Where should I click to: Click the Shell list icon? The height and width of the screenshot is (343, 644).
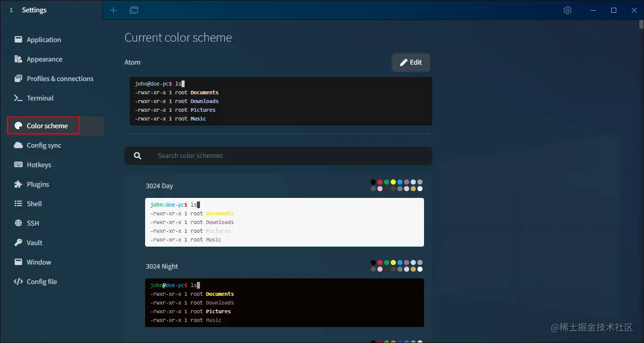point(18,204)
